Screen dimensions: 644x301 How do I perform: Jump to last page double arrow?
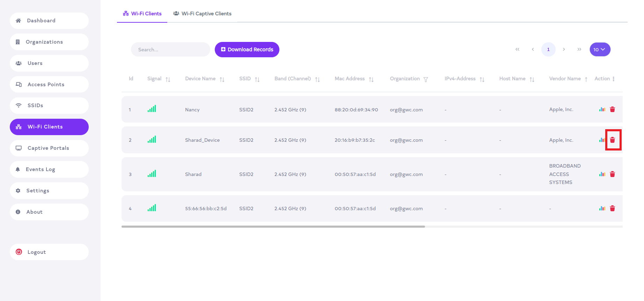coord(579,50)
